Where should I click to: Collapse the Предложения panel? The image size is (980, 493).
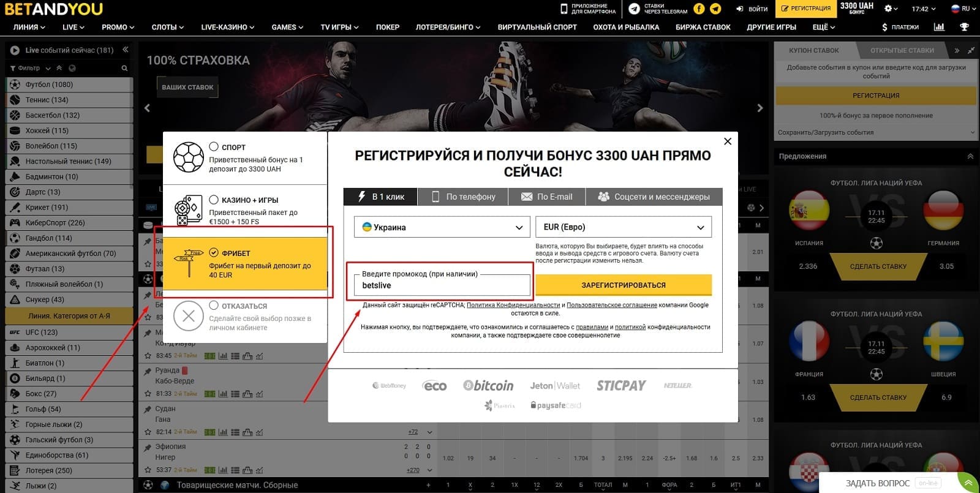pyautogui.click(x=970, y=156)
